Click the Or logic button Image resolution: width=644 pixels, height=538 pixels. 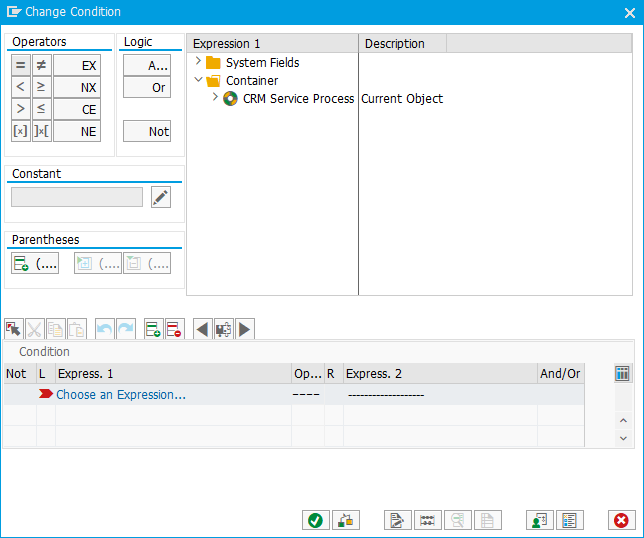pos(147,87)
